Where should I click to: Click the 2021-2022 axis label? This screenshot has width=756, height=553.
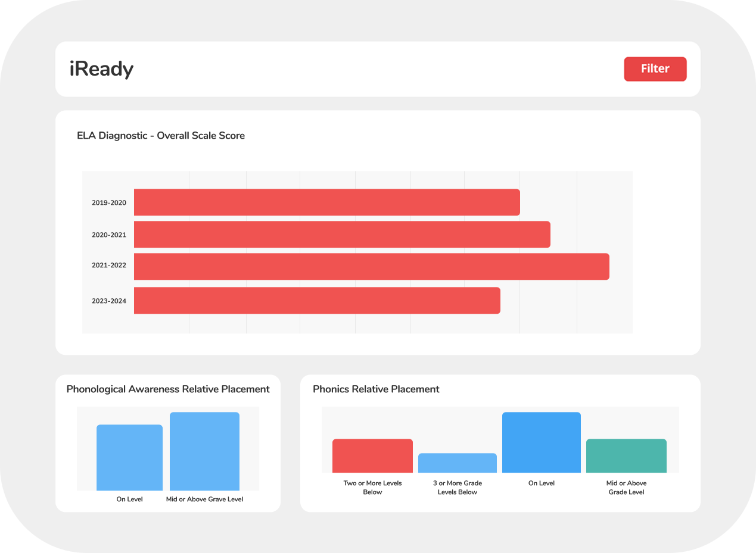(x=109, y=265)
